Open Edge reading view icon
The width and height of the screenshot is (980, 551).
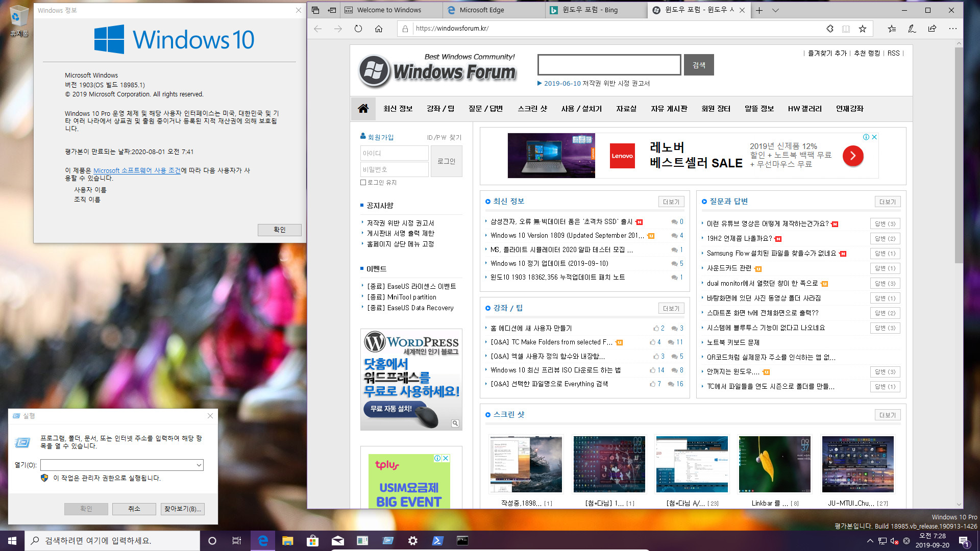click(846, 29)
